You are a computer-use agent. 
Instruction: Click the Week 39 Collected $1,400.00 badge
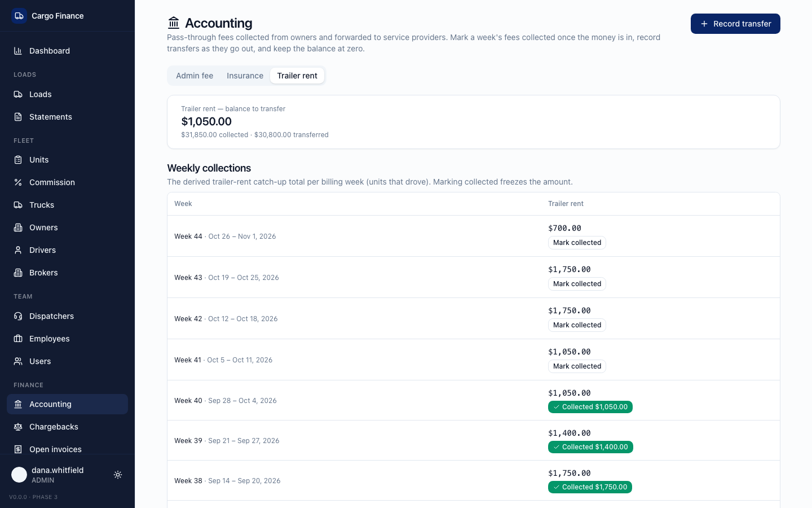590,447
